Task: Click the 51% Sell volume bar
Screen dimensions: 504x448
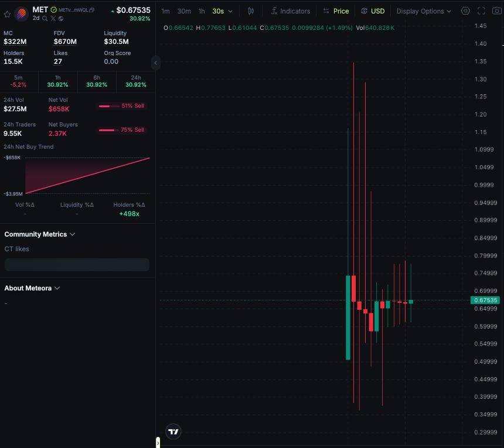Action: [121, 106]
